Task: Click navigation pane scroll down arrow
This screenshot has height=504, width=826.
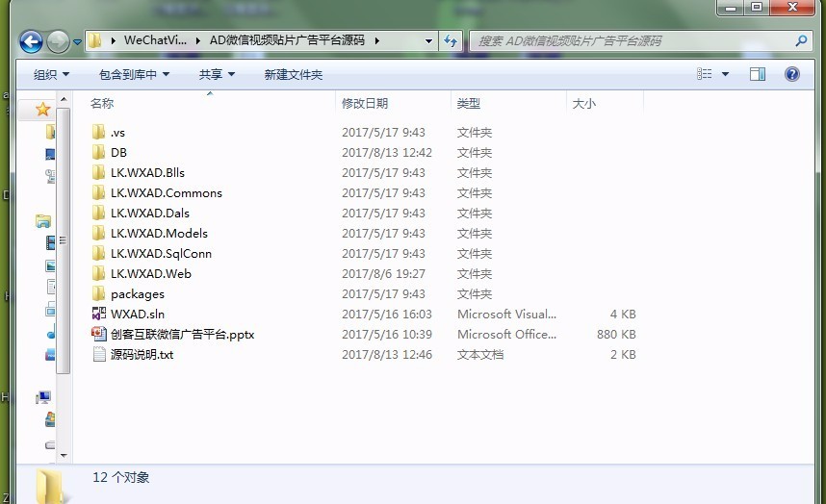Action: click(x=64, y=456)
